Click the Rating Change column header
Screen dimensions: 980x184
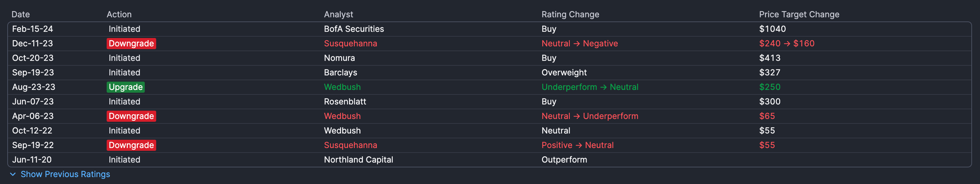point(570,15)
